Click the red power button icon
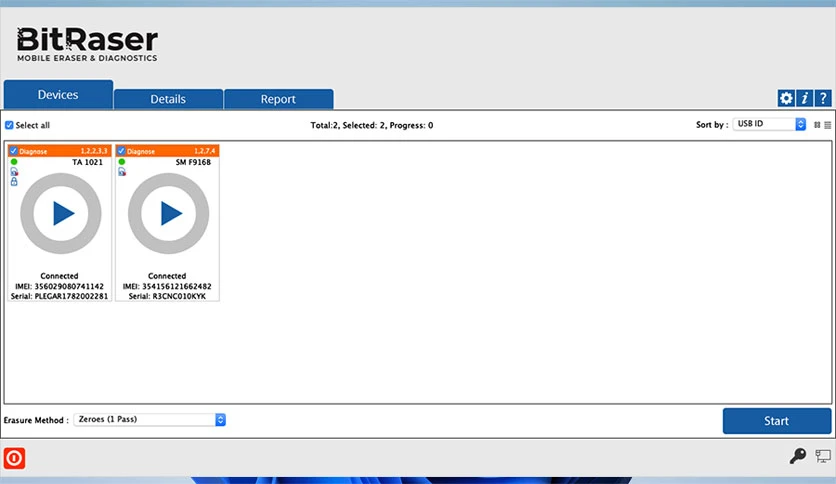The width and height of the screenshot is (836, 484). pyautogui.click(x=14, y=458)
